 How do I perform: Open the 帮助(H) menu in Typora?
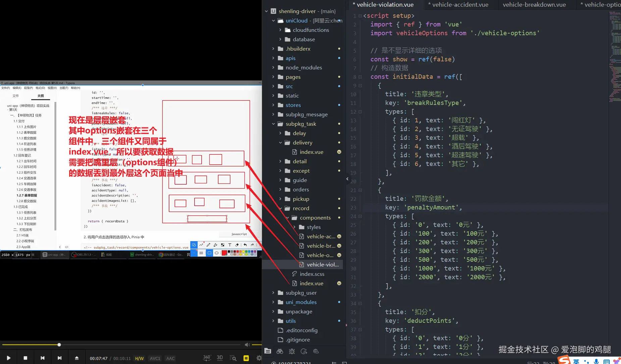click(75, 88)
